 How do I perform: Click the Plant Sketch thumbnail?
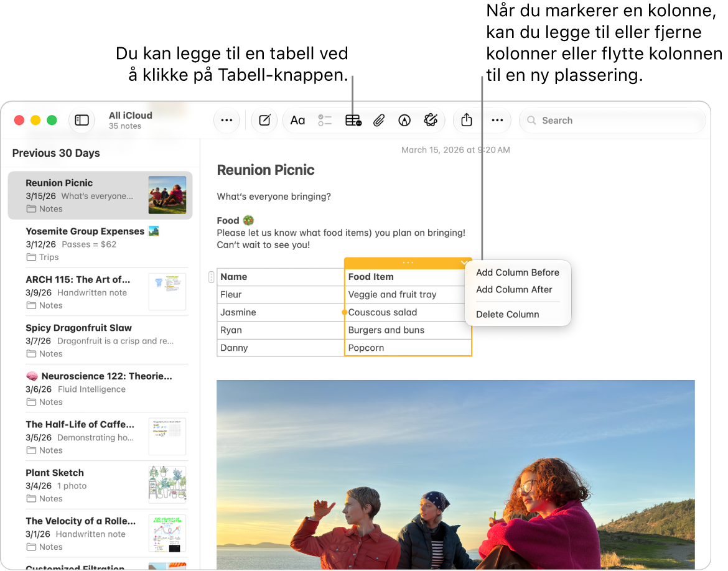coord(167,485)
